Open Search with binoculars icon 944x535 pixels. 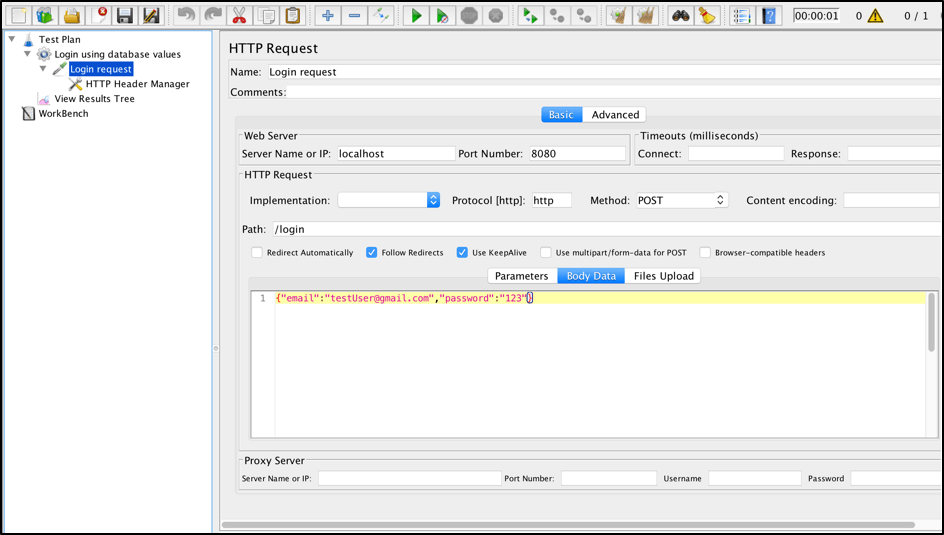pos(680,15)
